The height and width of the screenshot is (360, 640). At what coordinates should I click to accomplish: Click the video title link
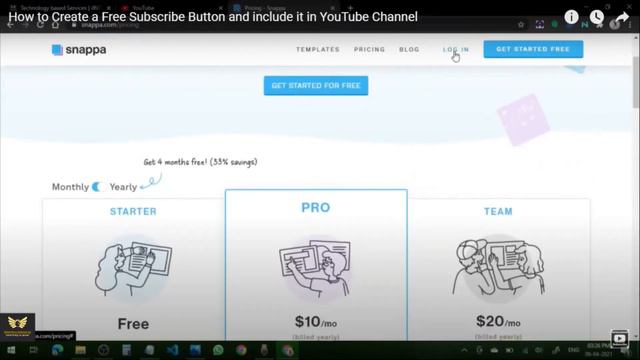(213, 17)
